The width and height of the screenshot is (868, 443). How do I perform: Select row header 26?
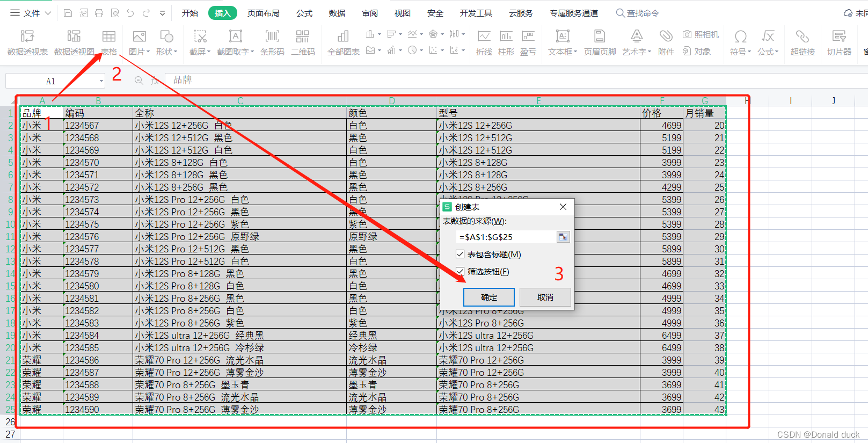tap(10, 422)
